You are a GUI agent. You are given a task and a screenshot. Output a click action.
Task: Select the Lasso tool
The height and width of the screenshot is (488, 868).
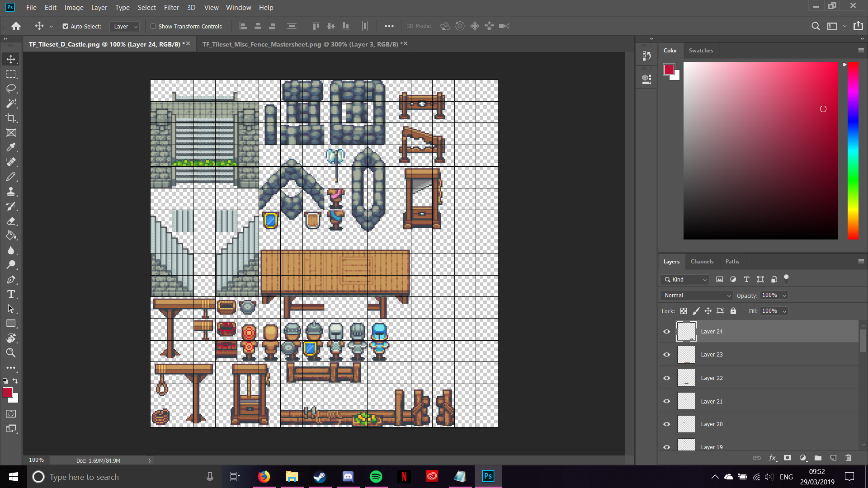coord(11,89)
